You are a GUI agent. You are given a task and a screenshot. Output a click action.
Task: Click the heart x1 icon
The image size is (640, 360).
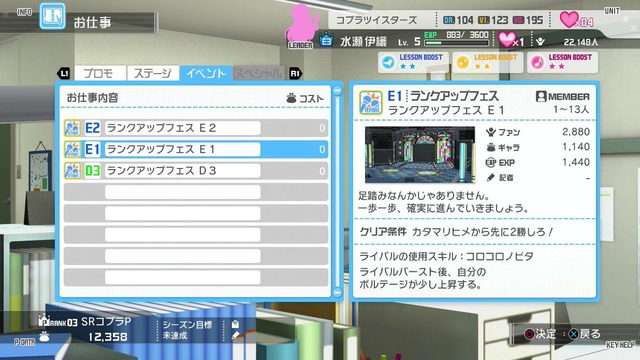(507, 40)
